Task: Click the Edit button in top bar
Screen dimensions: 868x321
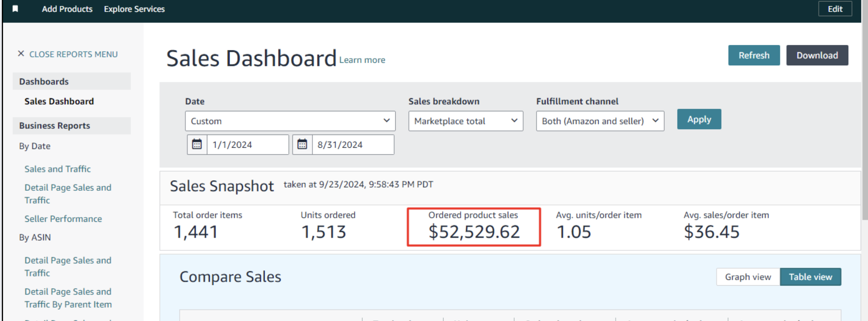Action: click(x=835, y=9)
